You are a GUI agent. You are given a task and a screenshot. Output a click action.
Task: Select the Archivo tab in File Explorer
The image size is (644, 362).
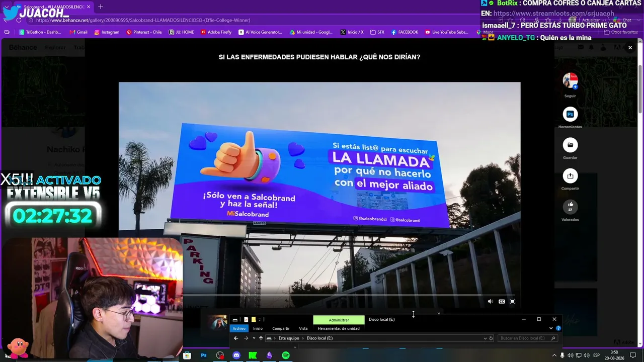[239, 328]
